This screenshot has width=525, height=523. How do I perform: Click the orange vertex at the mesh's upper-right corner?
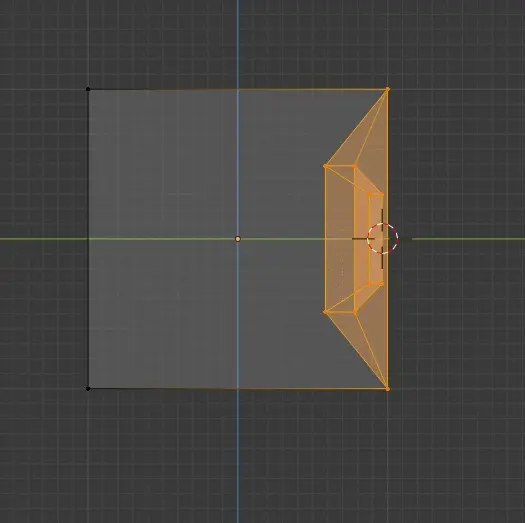click(x=388, y=89)
